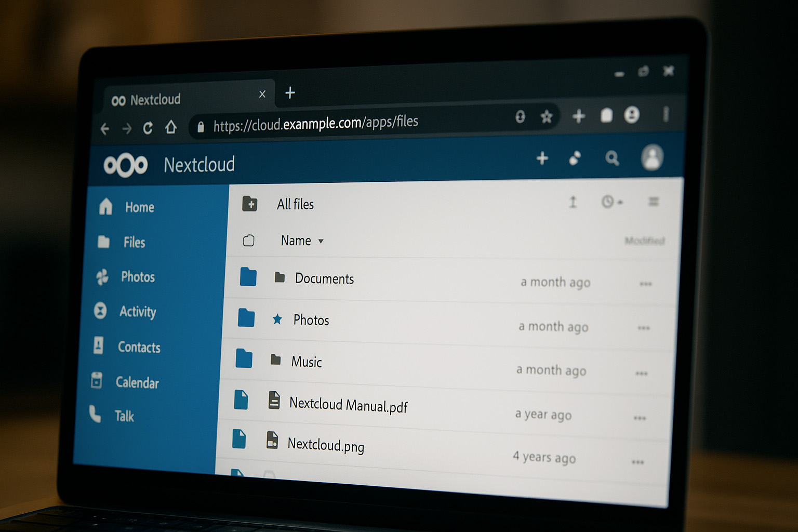Viewport: 798px width, 532px height.
Task: Toggle the bookmark star in the address bar
Action: [547, 117]
